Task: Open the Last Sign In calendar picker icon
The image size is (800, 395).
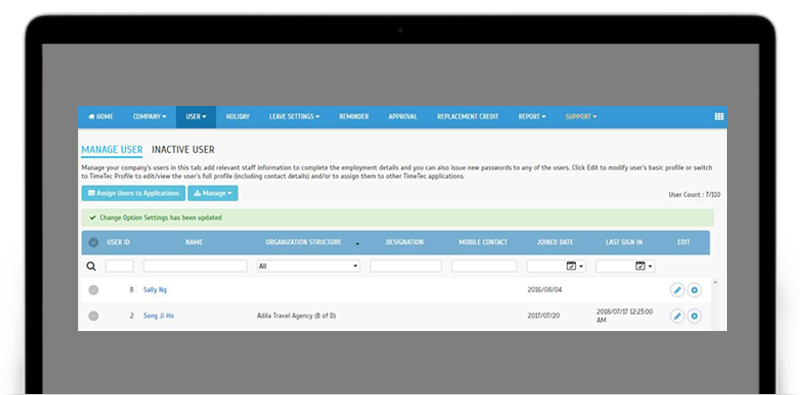Action: (x=640, y=266)
